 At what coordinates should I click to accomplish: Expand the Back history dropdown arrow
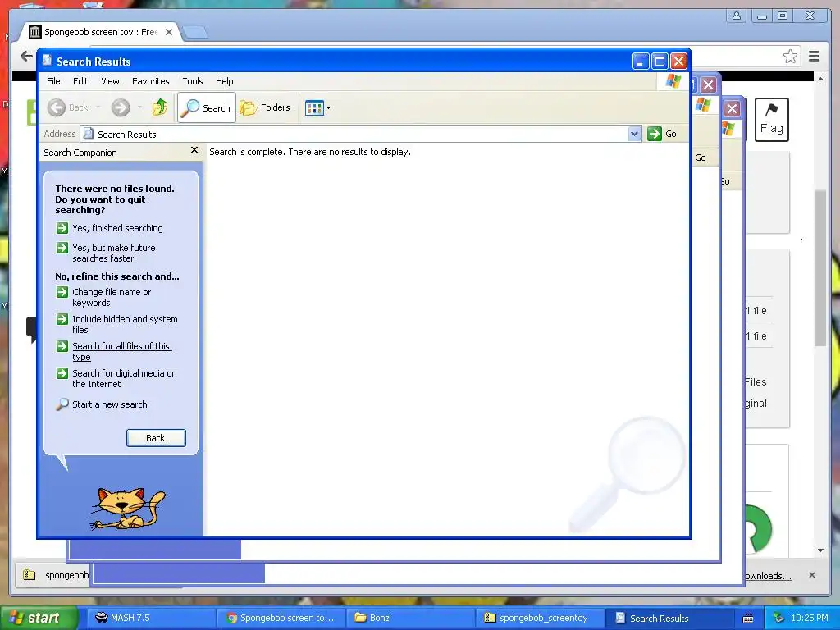tap(98, 107)
